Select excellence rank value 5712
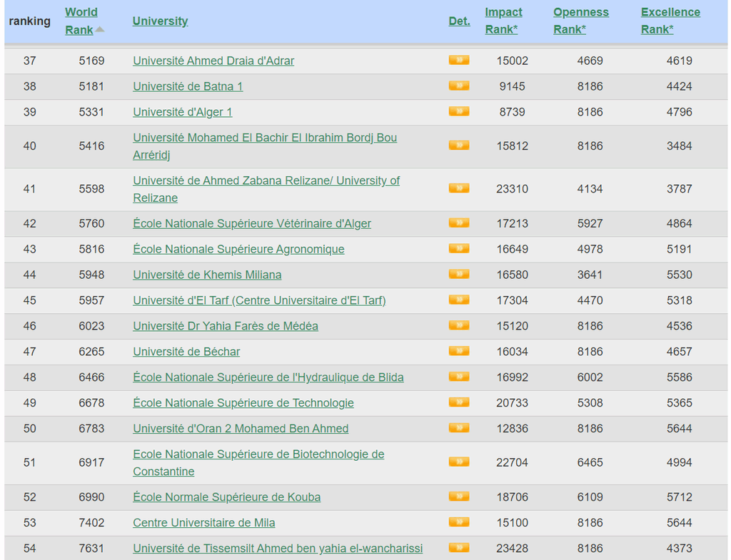 coord(680,497)
